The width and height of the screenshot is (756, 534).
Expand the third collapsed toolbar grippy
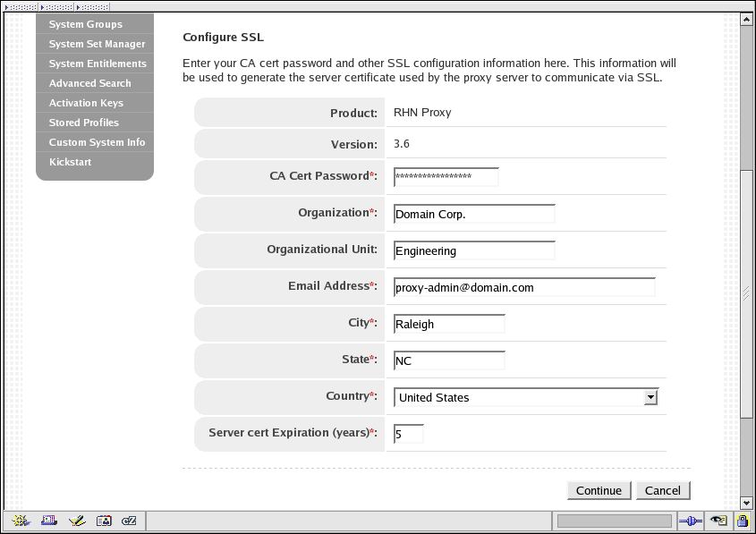[x=91, y=6]
